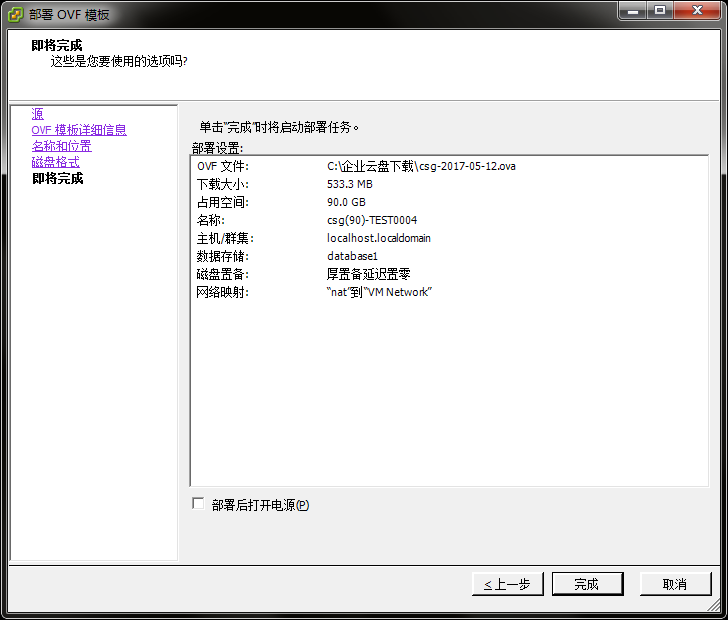Click the 单击"完成"时将启动部署任务 notice
Image resolution: width=728 pixels, height=620 pixels.
pos(280,127)
